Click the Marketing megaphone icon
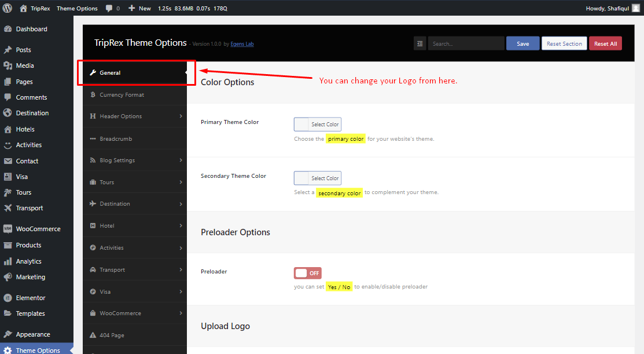Viewport: 644px width, 354px height. tap(8, 277)
